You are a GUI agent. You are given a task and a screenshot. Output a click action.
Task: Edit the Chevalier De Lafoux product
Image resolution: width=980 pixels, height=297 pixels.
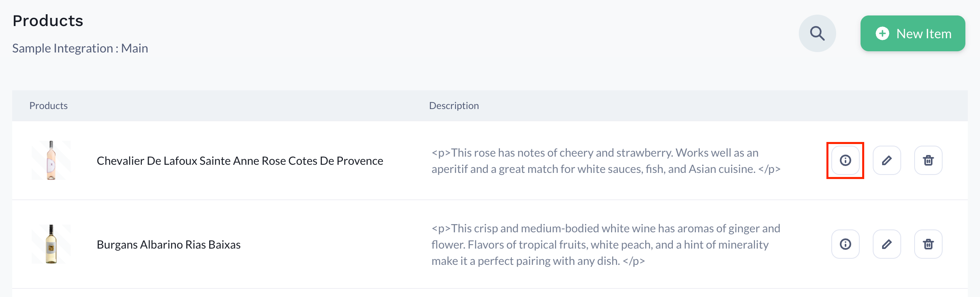pos(887,160)
